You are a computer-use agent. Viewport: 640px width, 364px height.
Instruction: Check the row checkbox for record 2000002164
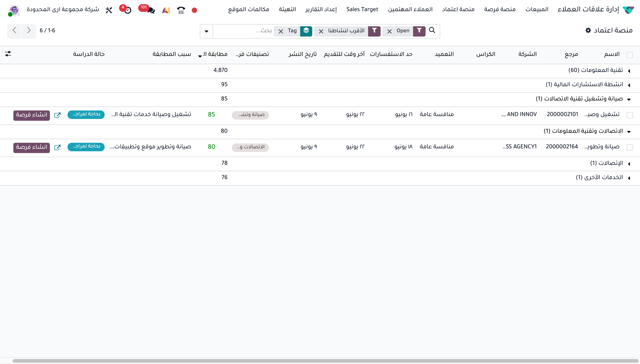630,147
